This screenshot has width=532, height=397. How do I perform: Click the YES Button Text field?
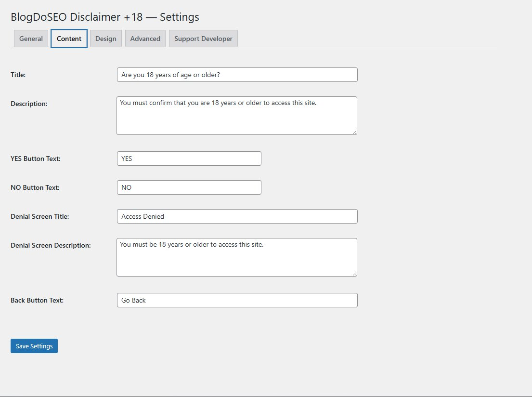coord(189,158)
